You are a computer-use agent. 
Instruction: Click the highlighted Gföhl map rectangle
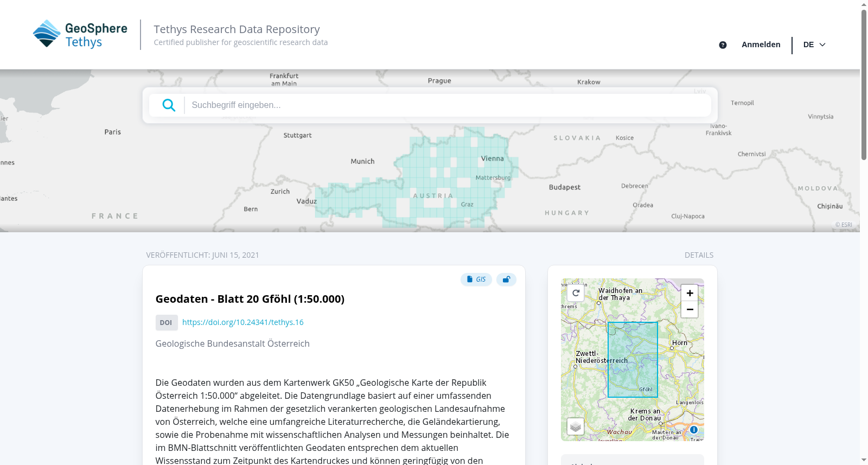(633, 360)
